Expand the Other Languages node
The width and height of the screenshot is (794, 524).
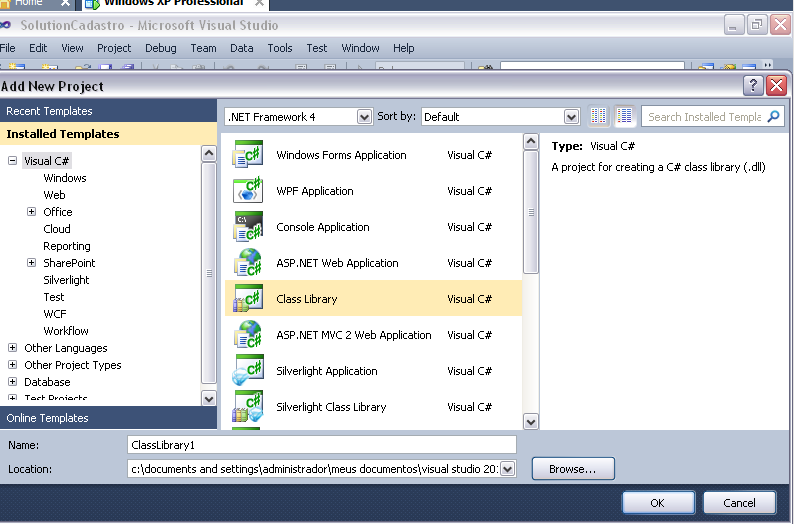(x=13, y=348)
